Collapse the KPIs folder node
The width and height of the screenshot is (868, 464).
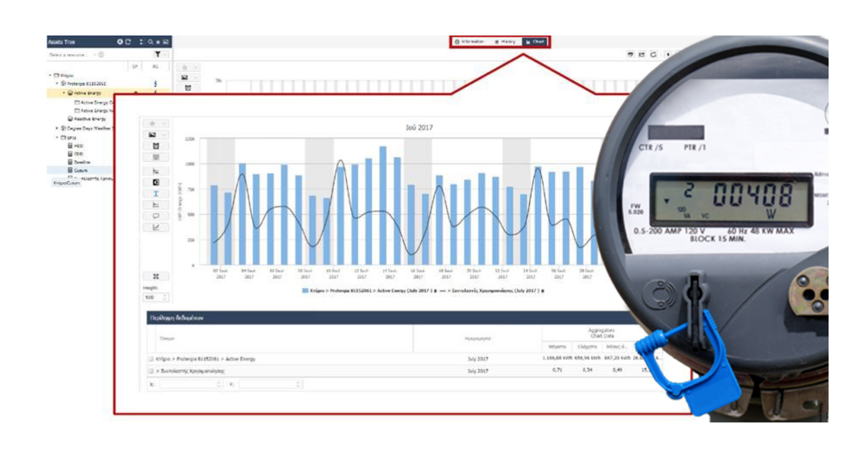click(57, 138)
